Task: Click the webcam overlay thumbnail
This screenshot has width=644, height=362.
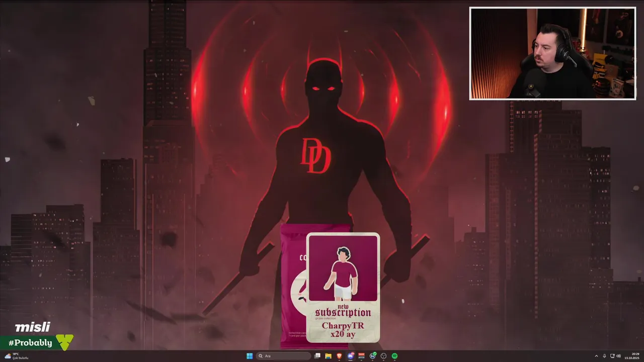Action: click(x=552, y=53)
